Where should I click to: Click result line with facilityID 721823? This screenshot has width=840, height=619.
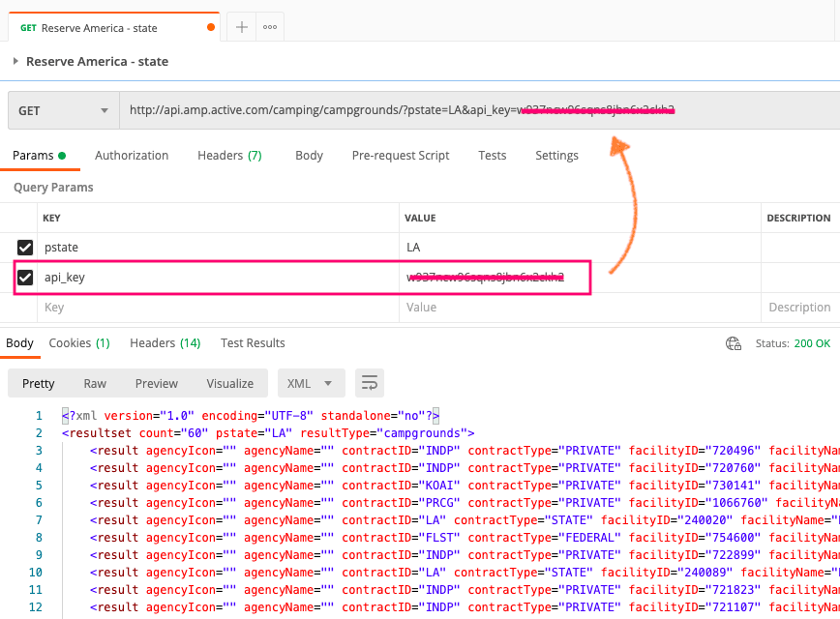pyautogui.click(x=465, y=590)
